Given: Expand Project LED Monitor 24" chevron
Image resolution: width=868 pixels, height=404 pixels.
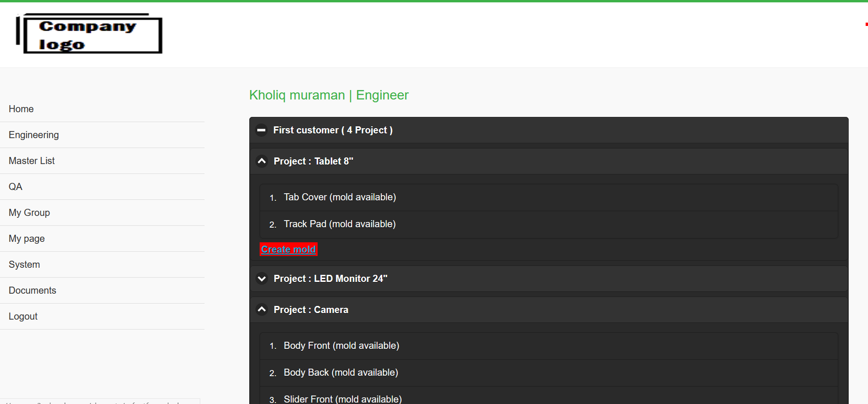Looking at the screenshot, I should click(x=262, y=279).
